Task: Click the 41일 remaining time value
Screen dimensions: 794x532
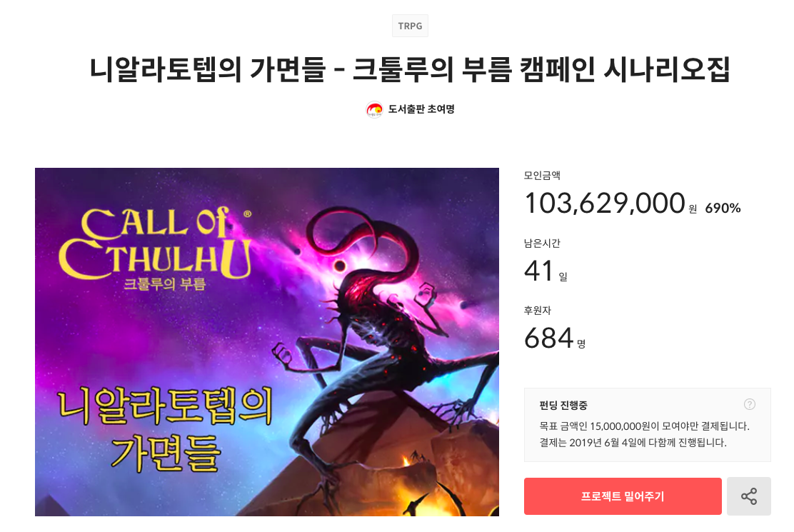Action: [546, 271]
